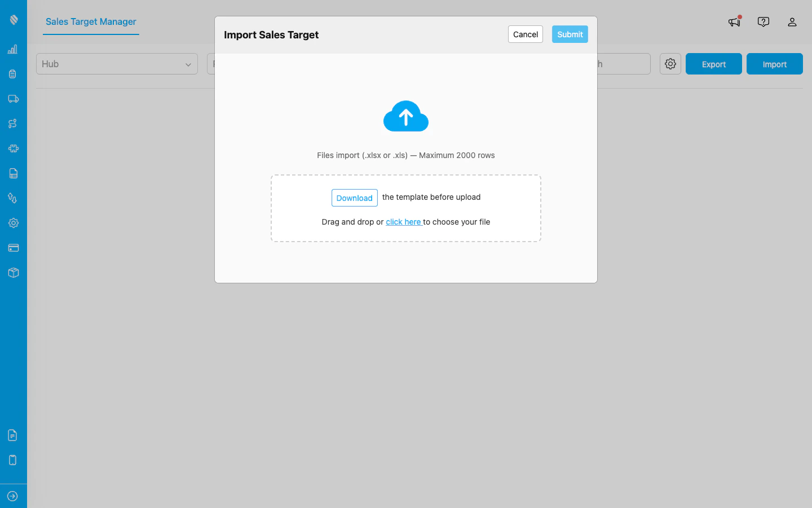Open the package box icon in sidebar
Viewport: 812px width, 508px height.
[x=13, y=273]
